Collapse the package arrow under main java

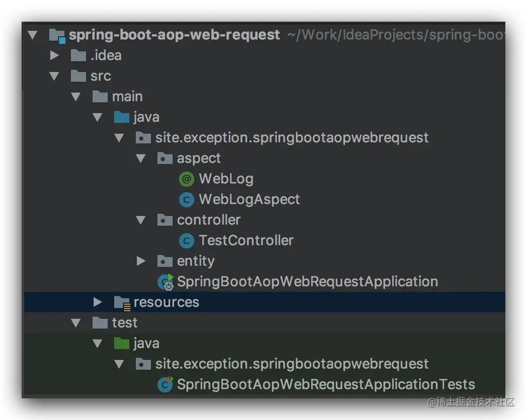119,138
